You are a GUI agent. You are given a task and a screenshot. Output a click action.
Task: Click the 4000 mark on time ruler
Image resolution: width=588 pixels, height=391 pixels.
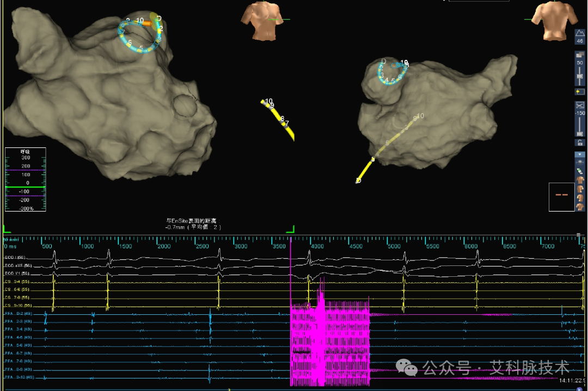317,246
